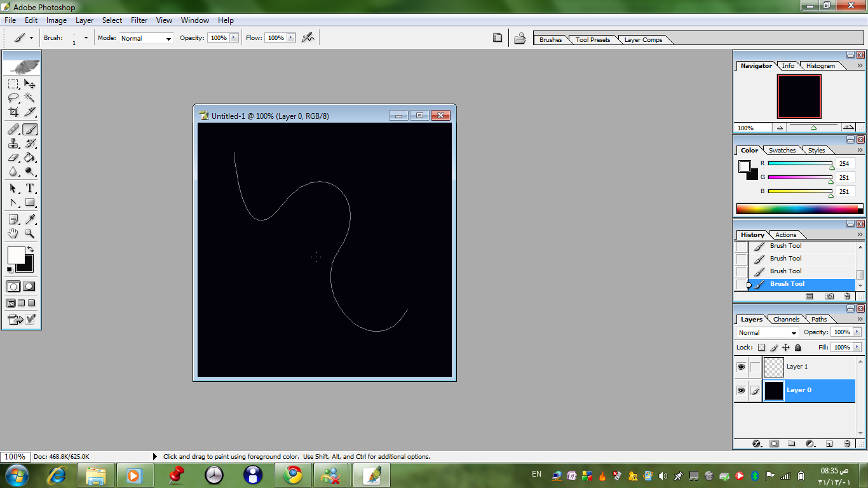Activate the Zoom tool in toolbox
The width and height of the screenshot is (868, 488).
click(29, 234)
